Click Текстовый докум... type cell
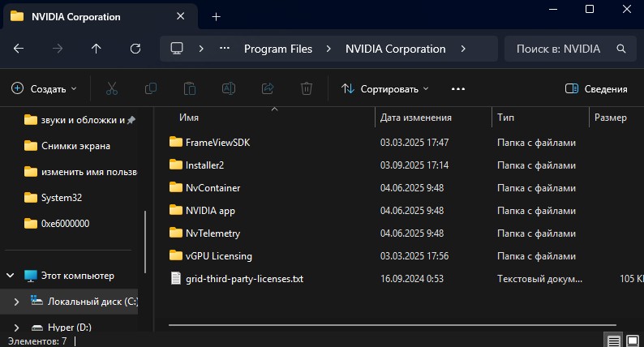 click(539, 279)
